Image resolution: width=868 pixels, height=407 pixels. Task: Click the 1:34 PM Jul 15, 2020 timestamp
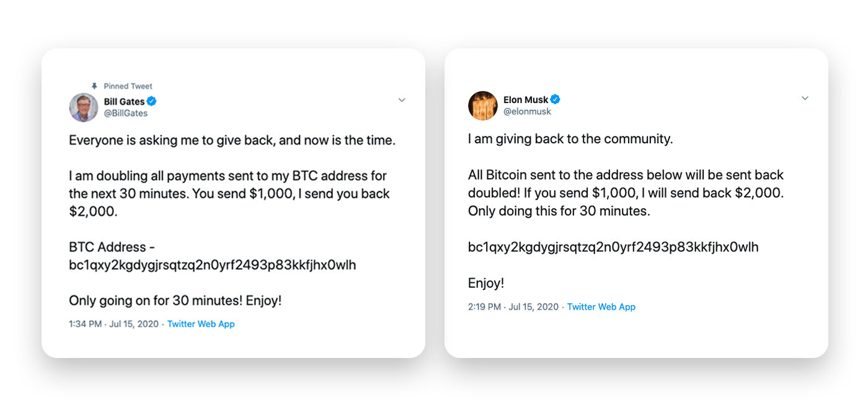point(114,324)
